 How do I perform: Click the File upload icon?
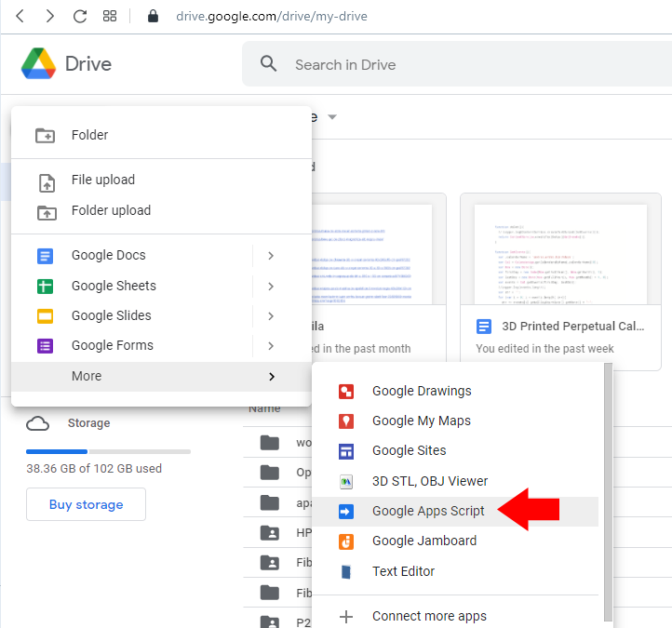(47, 183)
